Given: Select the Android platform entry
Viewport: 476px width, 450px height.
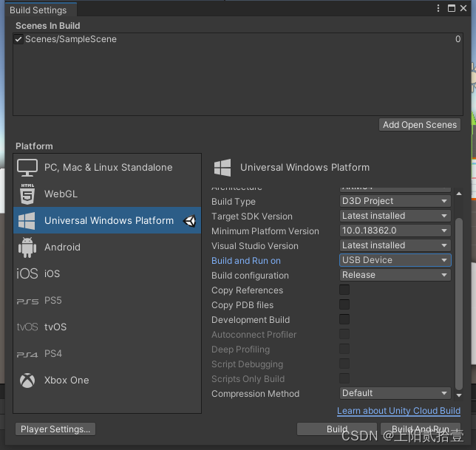Looking at the screenshot, I should click(x=107, y=248).
